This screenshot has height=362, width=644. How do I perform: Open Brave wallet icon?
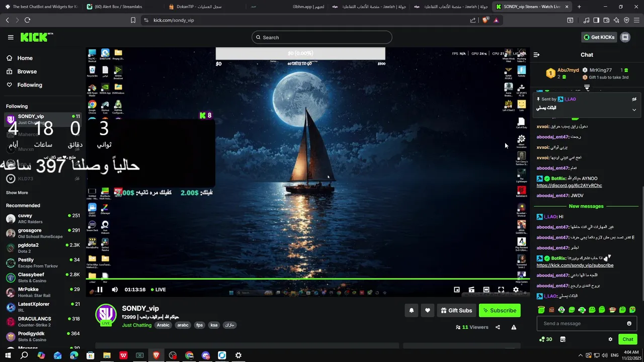[606, 20]
